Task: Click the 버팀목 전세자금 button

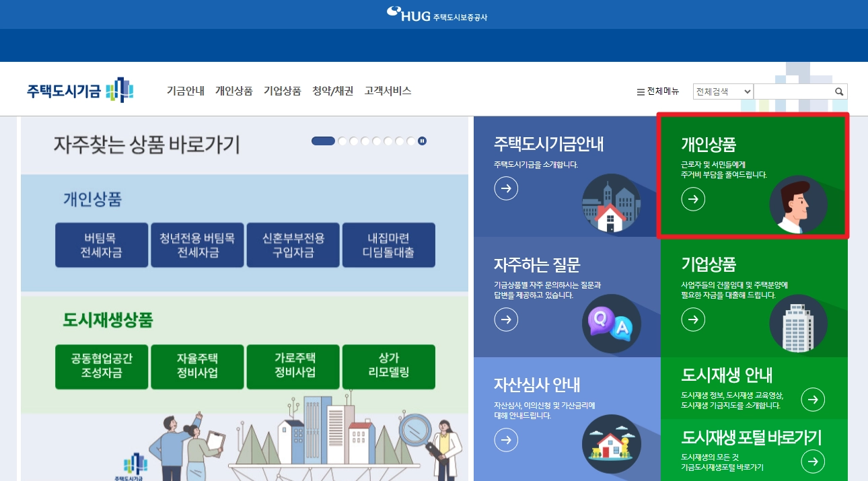Action: 101,245
